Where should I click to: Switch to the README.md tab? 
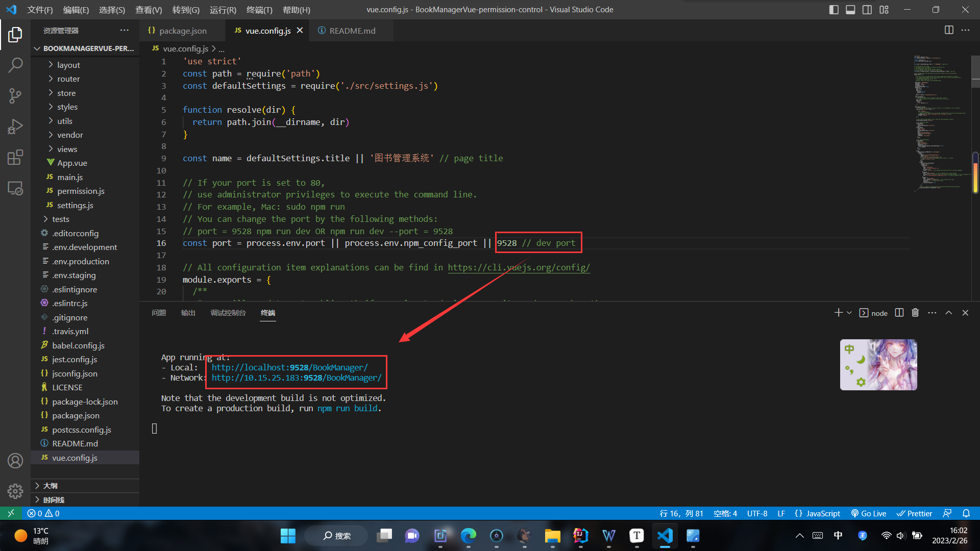tap(352, 31)
